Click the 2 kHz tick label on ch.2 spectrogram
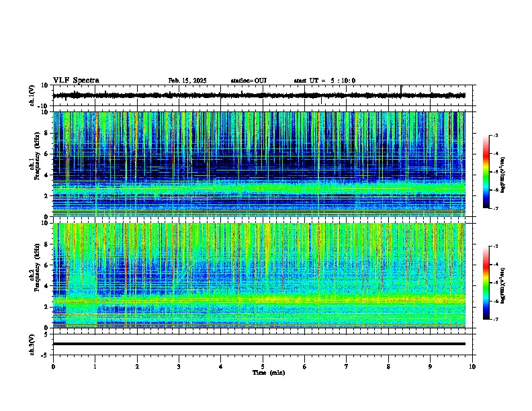Viewport: 532px width, 411px height. 46,307
